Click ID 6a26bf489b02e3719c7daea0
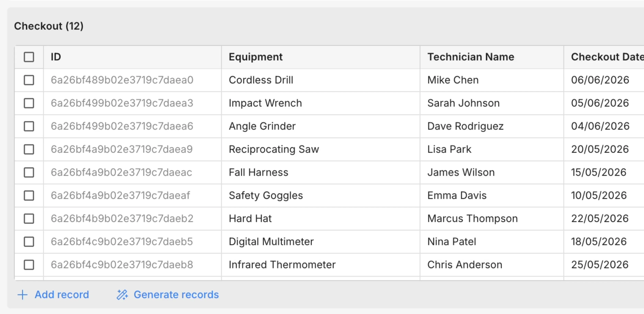 click(x=122, y=80)
